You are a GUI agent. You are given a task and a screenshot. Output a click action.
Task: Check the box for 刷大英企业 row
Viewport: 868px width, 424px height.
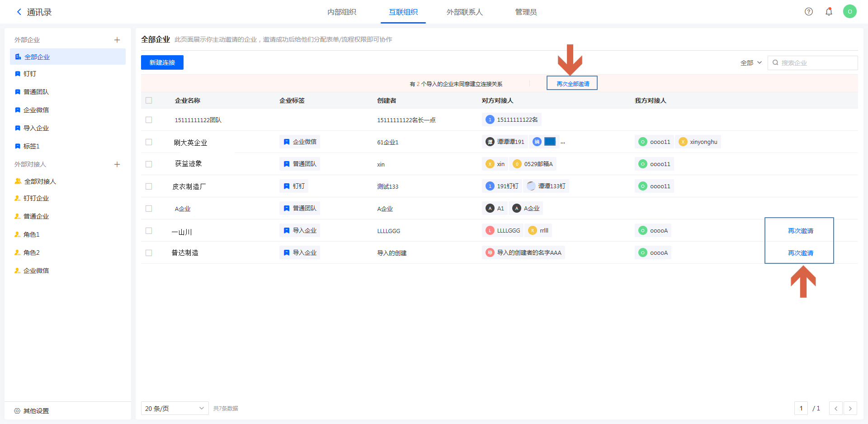149,142
